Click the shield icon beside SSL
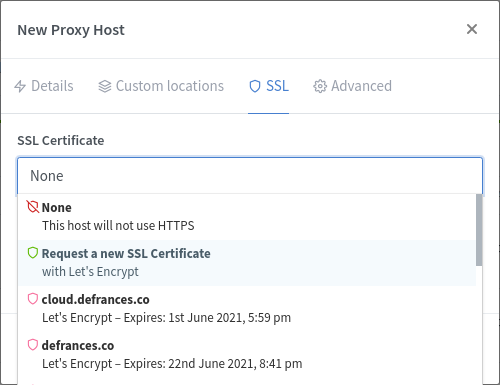Image resolution: width=500 pixels, height=385 pixels. pyautogui.click(x=255, y=86)
